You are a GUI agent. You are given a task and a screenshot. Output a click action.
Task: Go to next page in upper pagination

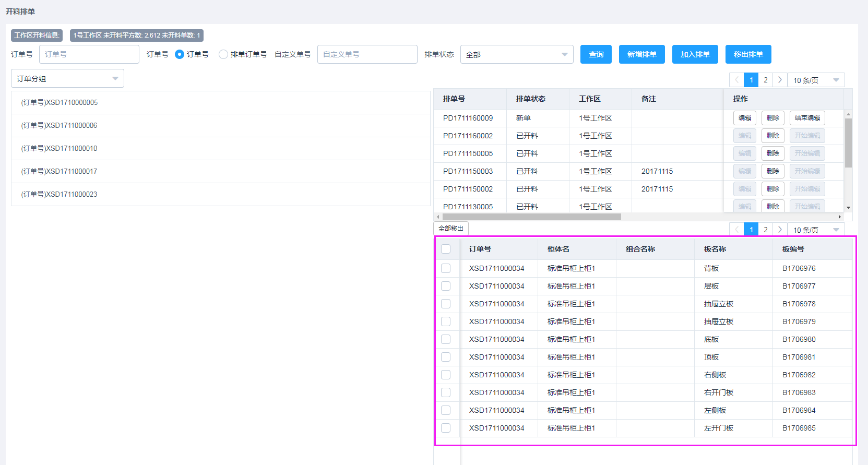(780, 80)
